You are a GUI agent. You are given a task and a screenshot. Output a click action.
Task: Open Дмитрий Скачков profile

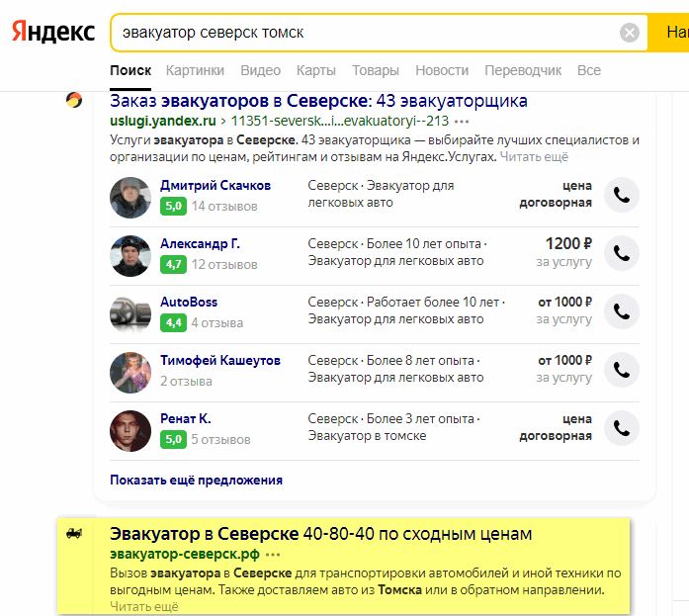click(x=215, y=186)
